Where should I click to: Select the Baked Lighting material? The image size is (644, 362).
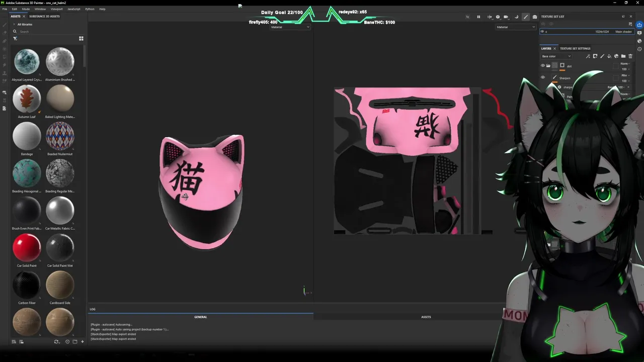click(60, 99)
